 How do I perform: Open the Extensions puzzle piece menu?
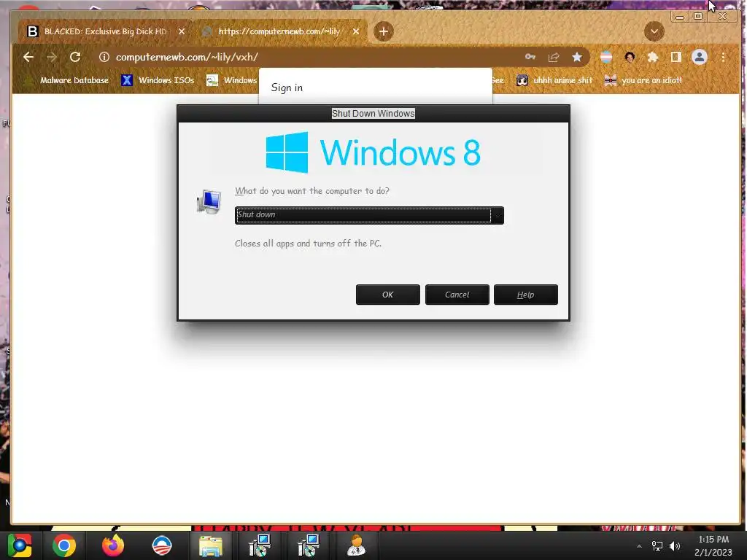pyautogui.click(x=653, y=57)
